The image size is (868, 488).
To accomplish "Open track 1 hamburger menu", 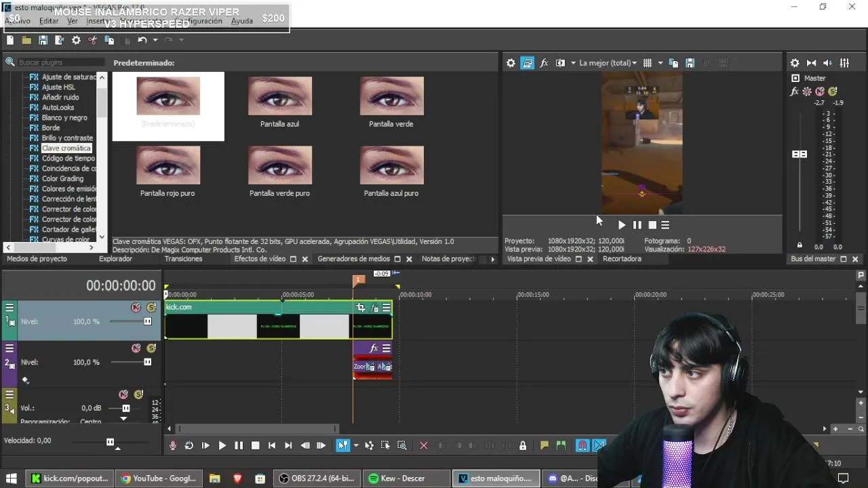I will pyautogui.click(x=9, y=308).
